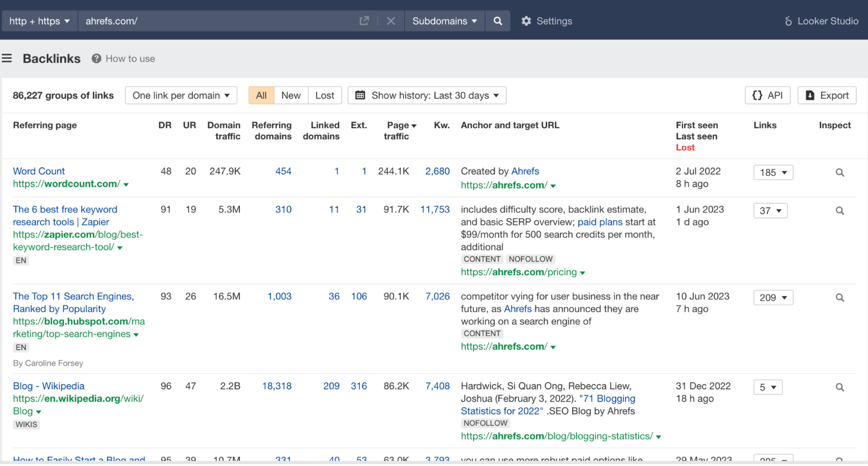The height and width of the screenshot is (466, 868).
Task: Select the New filter tab
Action: [291, 95]
